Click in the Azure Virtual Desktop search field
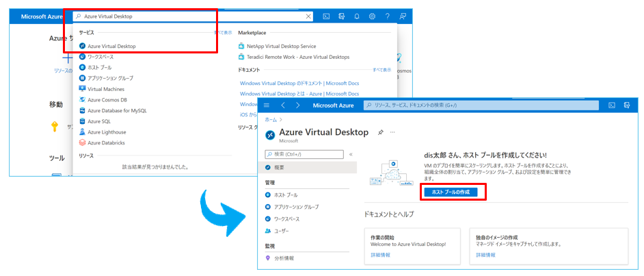 193,16
